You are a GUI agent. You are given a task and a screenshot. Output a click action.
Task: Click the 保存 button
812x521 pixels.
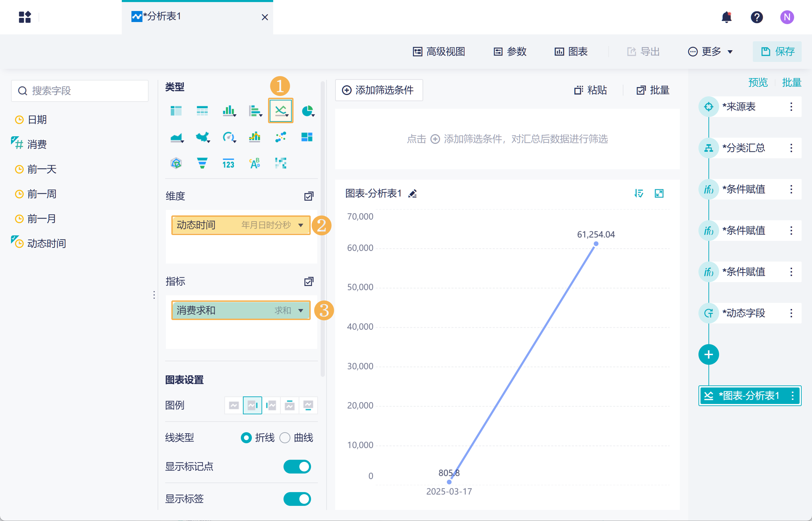[x=777, y=52]
